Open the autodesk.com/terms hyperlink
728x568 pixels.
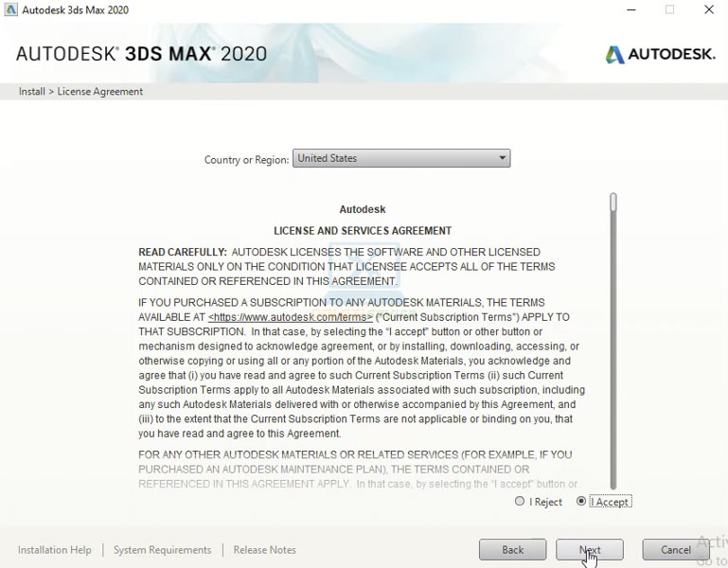290,318
